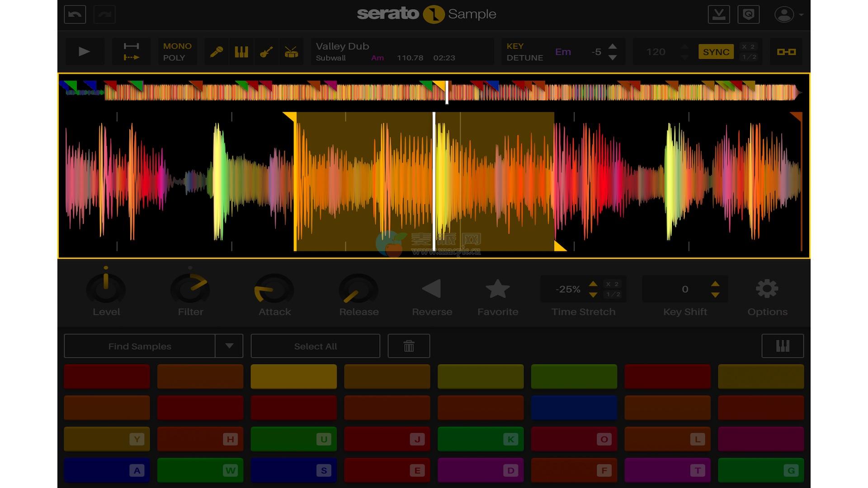Increase Key Shift with up arrow

(715, 284)
